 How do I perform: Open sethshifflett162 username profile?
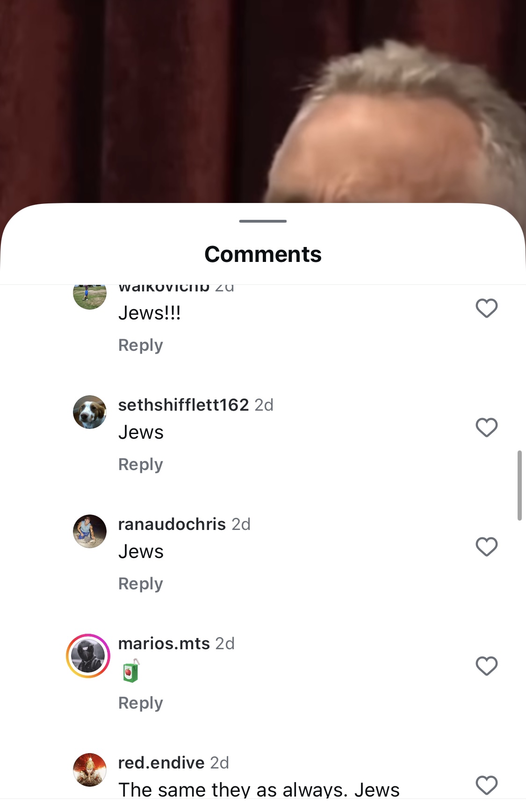[183, 405]
